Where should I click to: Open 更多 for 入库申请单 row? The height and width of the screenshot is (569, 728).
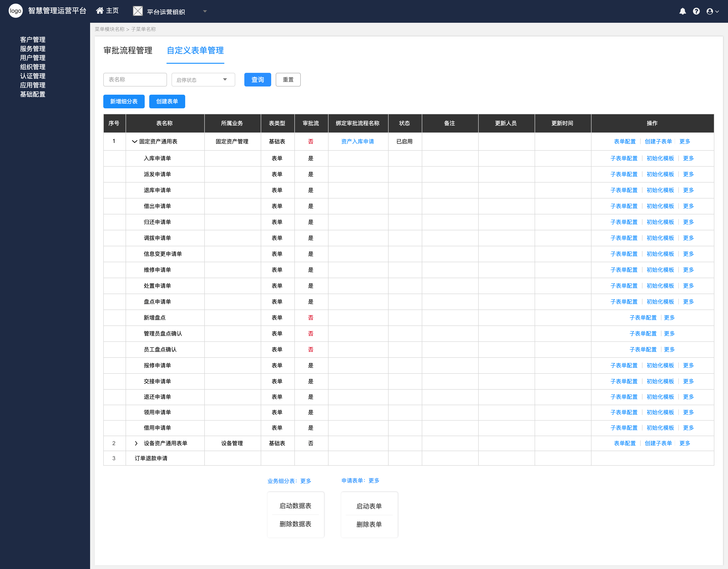tap(688, 158)
